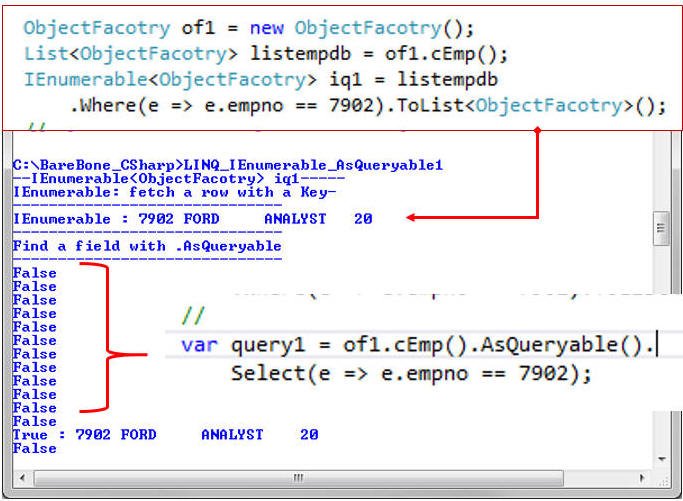Click the console's scroll down arrow
The image size is (683, 501).
pyautogui.click(x=660, y=457)
